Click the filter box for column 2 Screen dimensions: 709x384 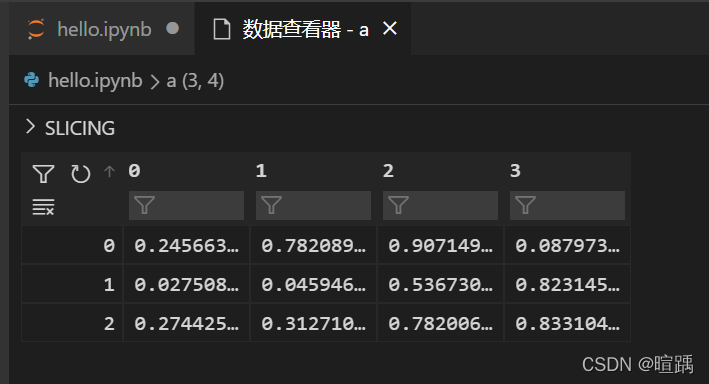(x=440, y=205)
